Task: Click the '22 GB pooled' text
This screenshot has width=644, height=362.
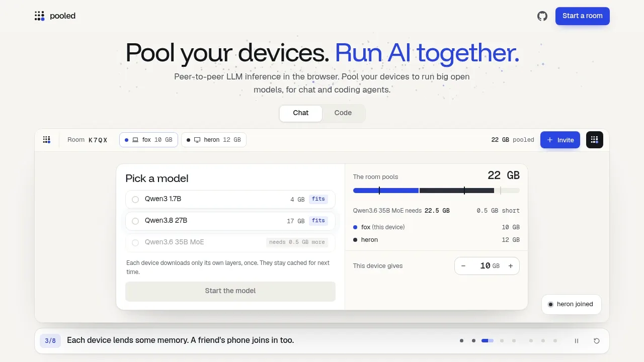Action: pos(513,140)
